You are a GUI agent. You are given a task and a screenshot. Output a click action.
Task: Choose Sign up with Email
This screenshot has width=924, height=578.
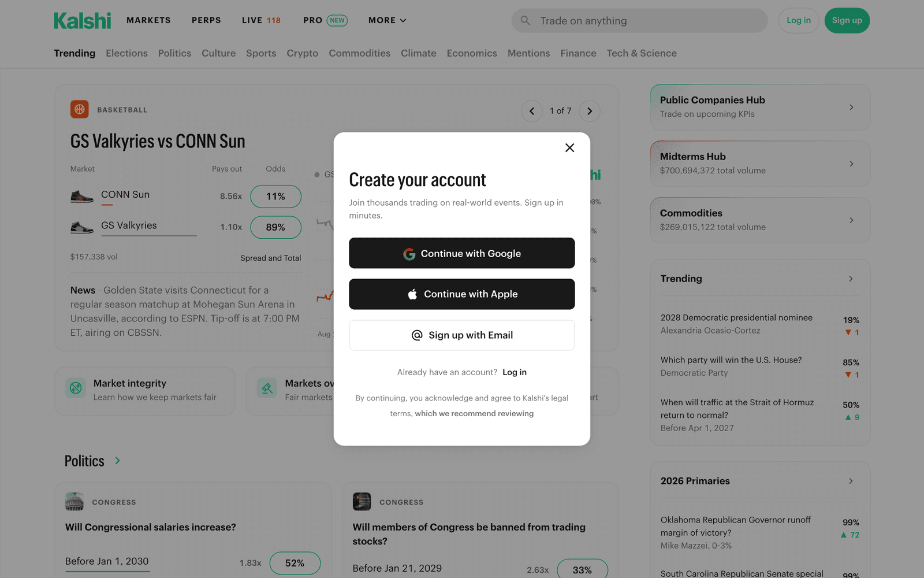(462, 335)
